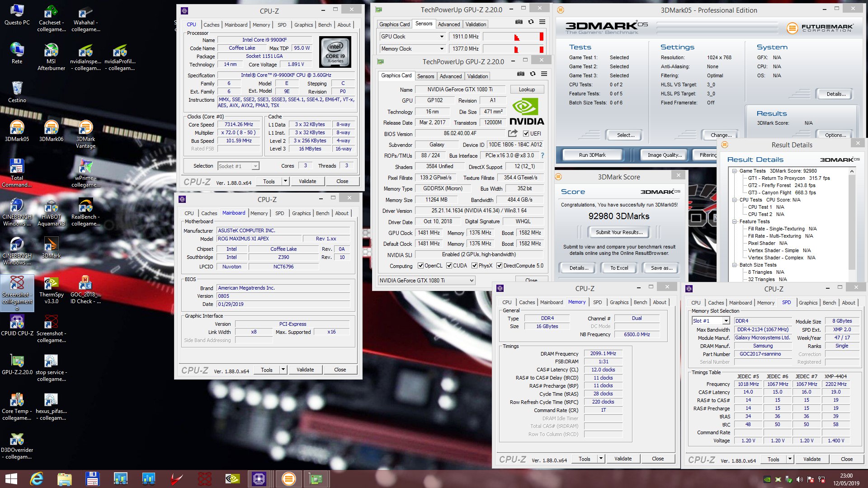Click GPU Clock sensor graph bar
The height and width of the screenshot is (488, 868).
513,37
